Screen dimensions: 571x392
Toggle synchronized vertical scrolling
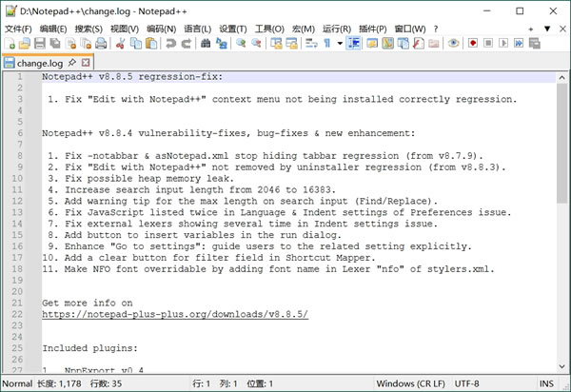pos(276,44)
